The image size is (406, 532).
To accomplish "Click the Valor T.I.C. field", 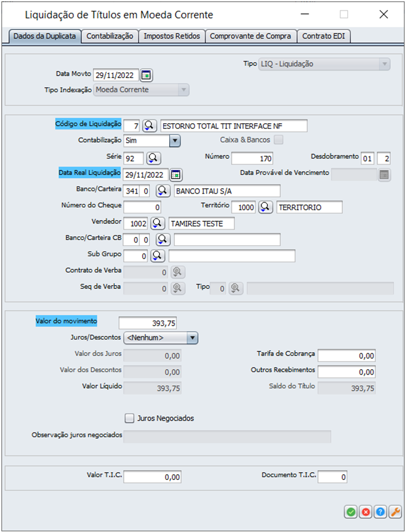I will (152, 477).
